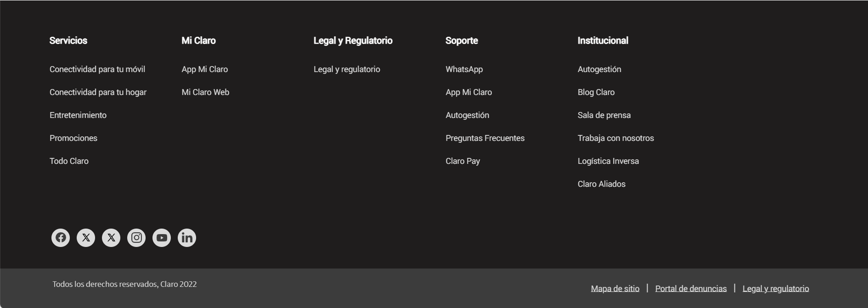Open Conectividad para tu móvil link
The image size is (868, 308).
pyautogui.click(x=97, y=69)
